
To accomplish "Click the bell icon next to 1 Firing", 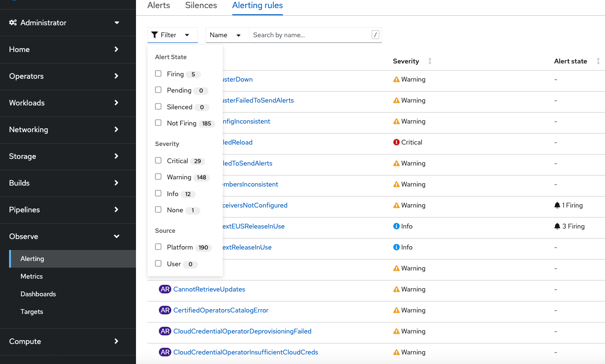I will [x=558, y=205].
